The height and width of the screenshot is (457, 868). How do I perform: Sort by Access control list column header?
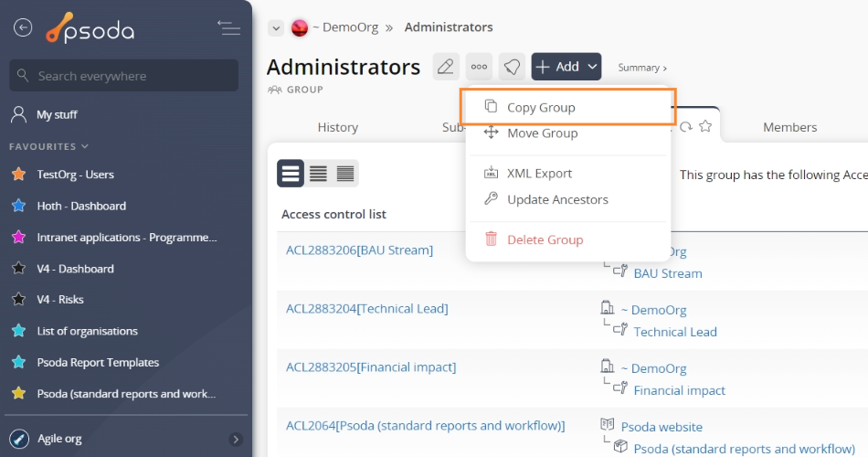[x=333, y=214]
